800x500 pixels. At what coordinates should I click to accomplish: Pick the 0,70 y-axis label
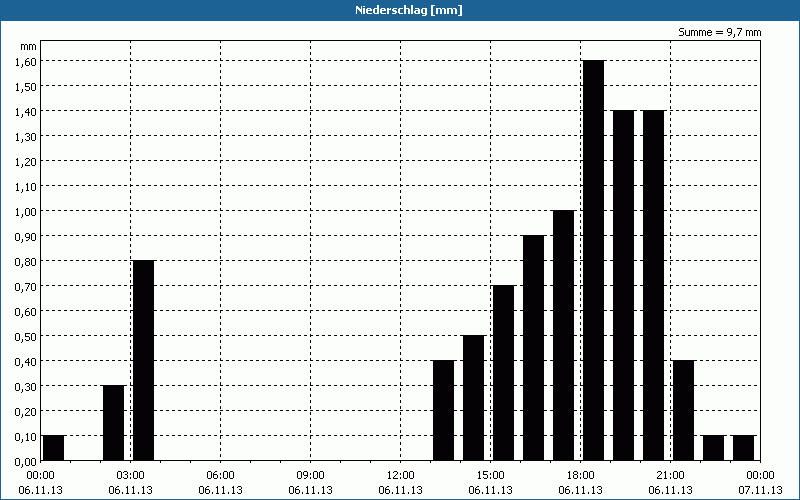coord(26,286)
